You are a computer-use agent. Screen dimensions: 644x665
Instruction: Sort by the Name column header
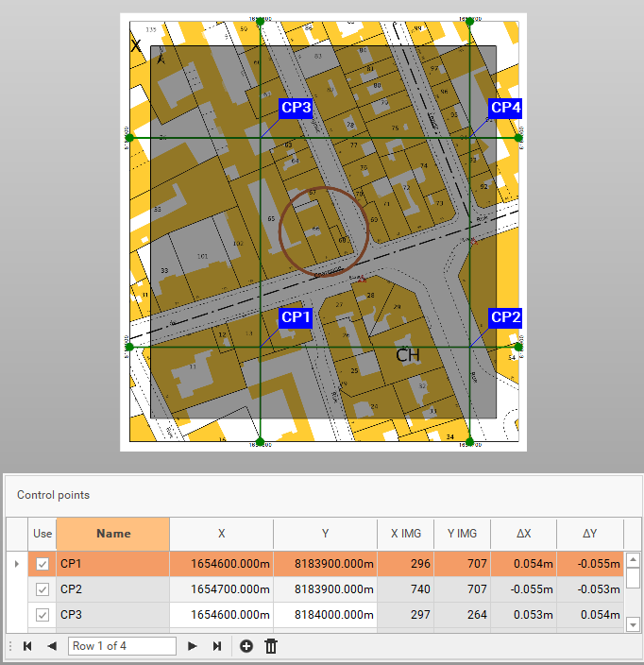coord(113,534)
